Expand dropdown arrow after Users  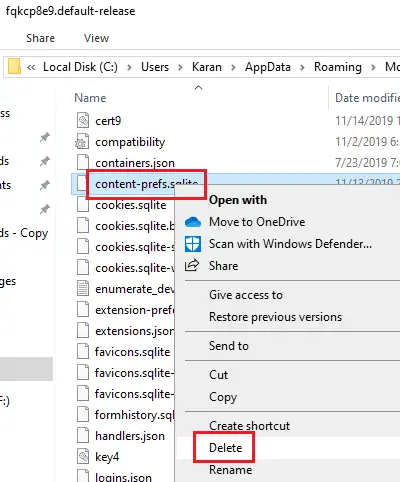click(180, 67)
